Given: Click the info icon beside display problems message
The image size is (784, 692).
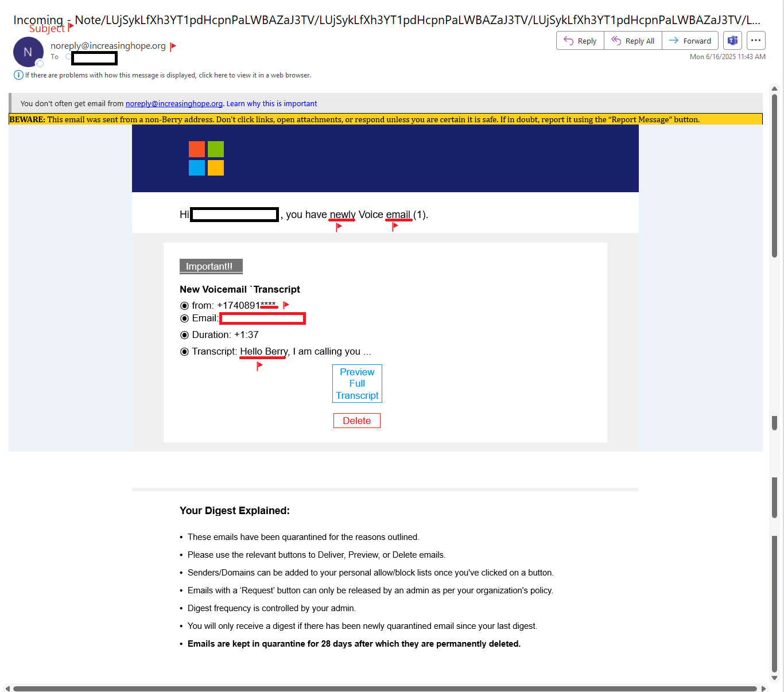Looking at the screenshot, I should [x=18, y=75].
